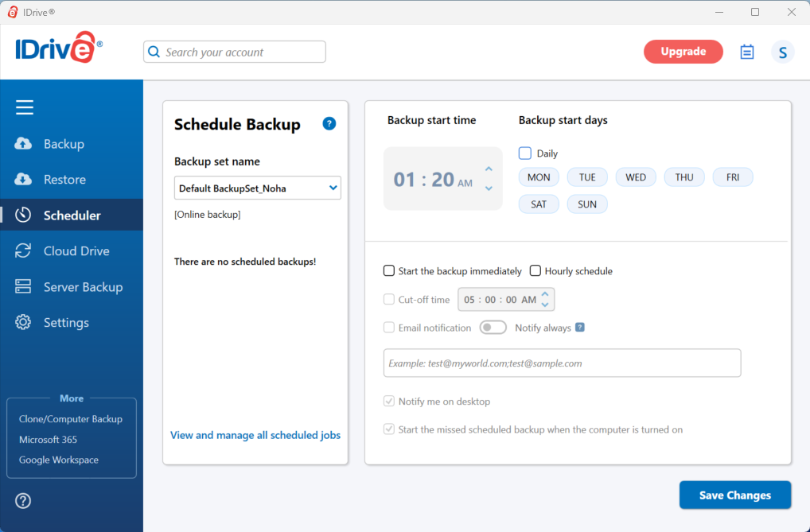
Task: Tick the Hourly schedule checkbox
Action: click(x=535, y=271)
